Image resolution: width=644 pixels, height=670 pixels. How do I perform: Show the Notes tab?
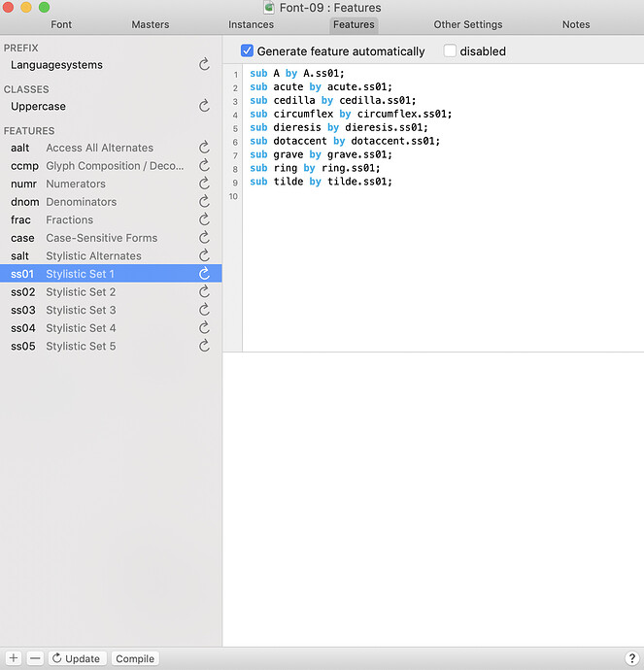[x=576, y=24]
